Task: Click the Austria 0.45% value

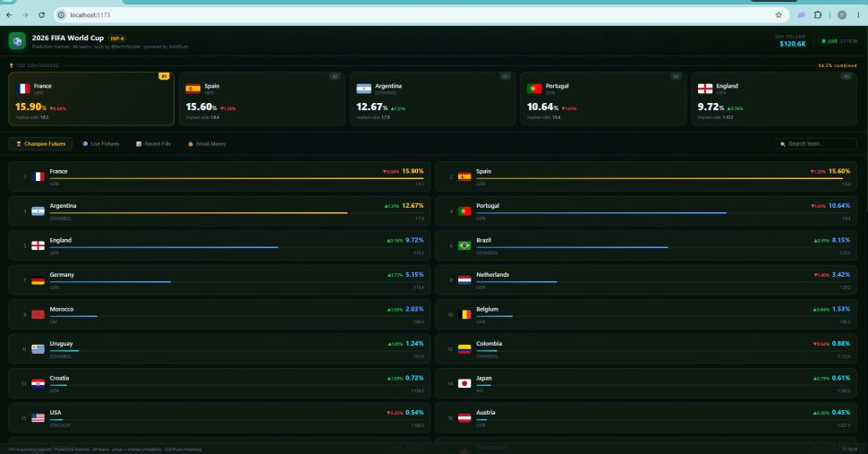Action: [841, 413]
